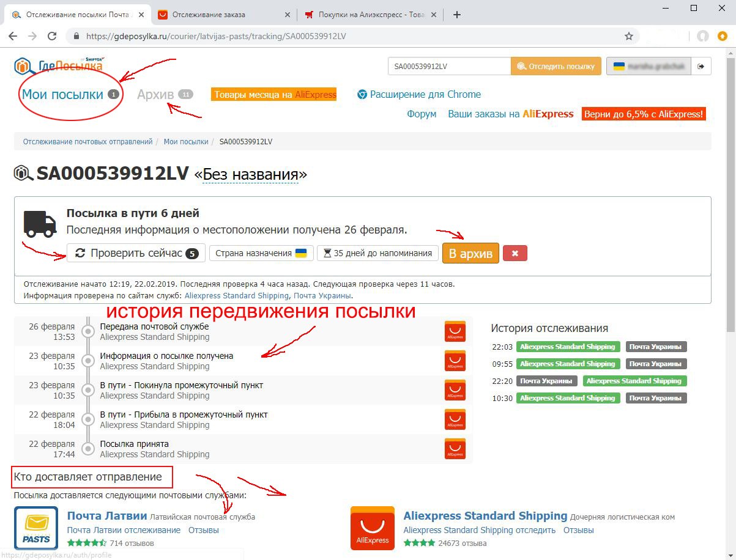Open Расширение для Chrome link

tap(419, 94)
